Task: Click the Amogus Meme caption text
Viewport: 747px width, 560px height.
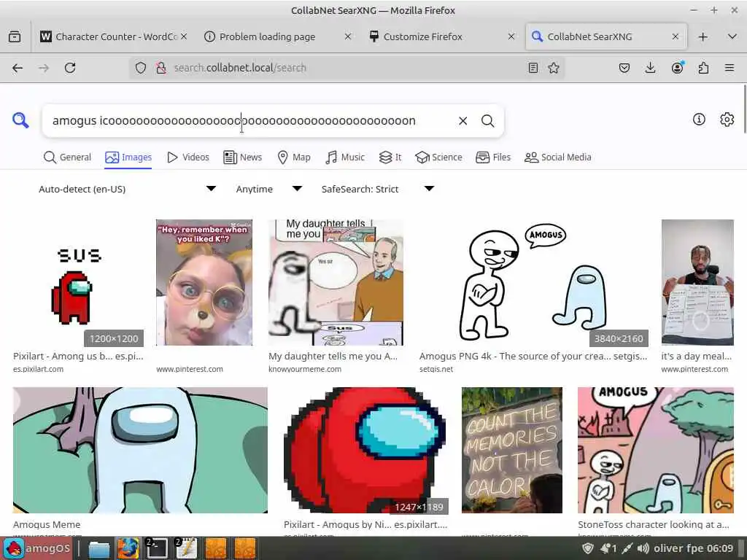Action: click(47, 524)
